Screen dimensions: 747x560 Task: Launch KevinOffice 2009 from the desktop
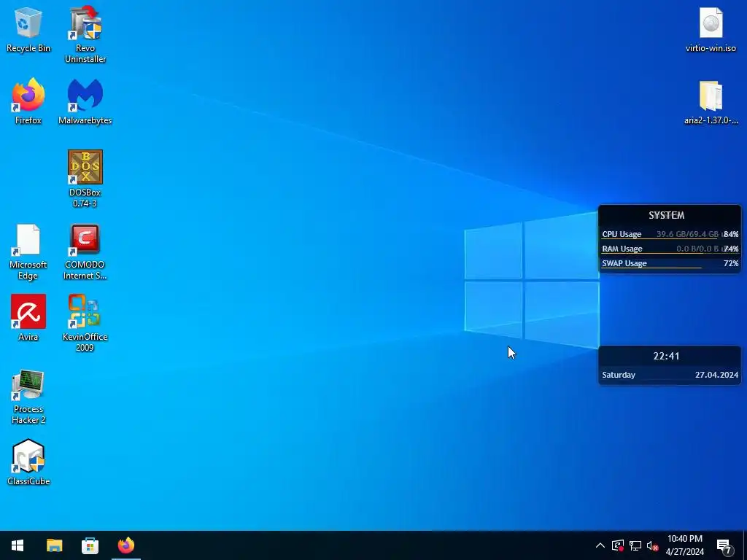85,323
